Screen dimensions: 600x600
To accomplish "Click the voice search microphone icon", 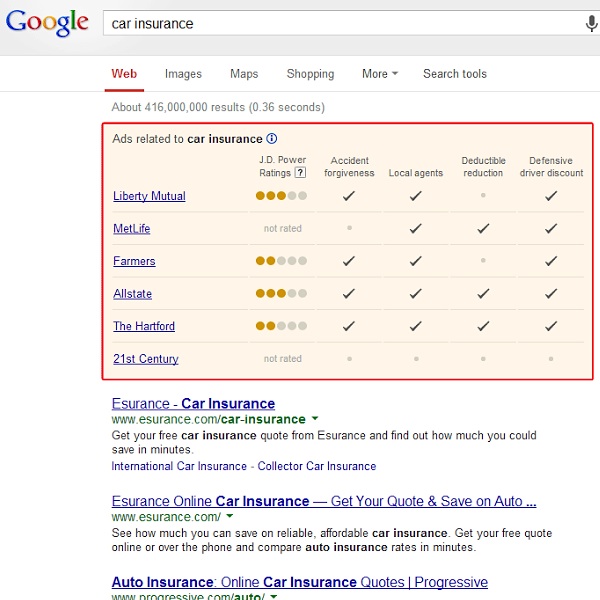I will pyautogui.click(x=591, y=24).
